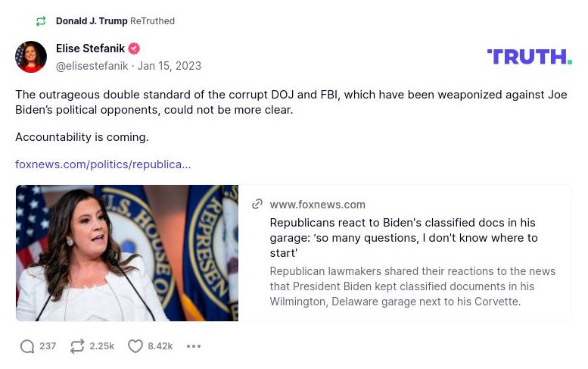The width and height of the screenshot is (588, 369).
Task: Open the three-dot more options menu
Action: tap(194, 346)
